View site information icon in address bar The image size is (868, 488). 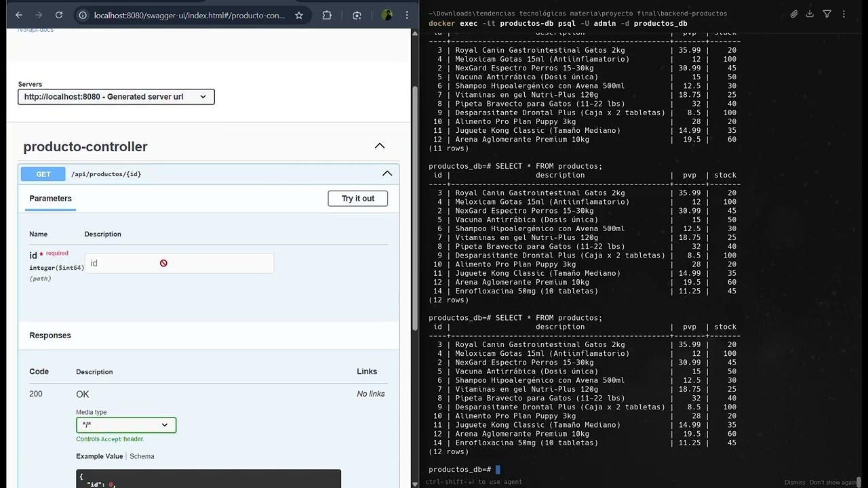point(82,15)
